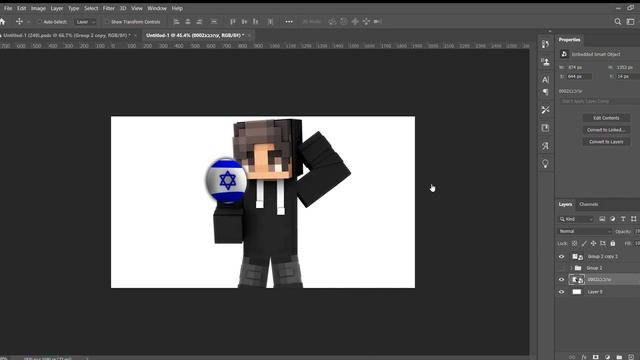
Task: Click the Home icon in options bar
Action: 2,22
